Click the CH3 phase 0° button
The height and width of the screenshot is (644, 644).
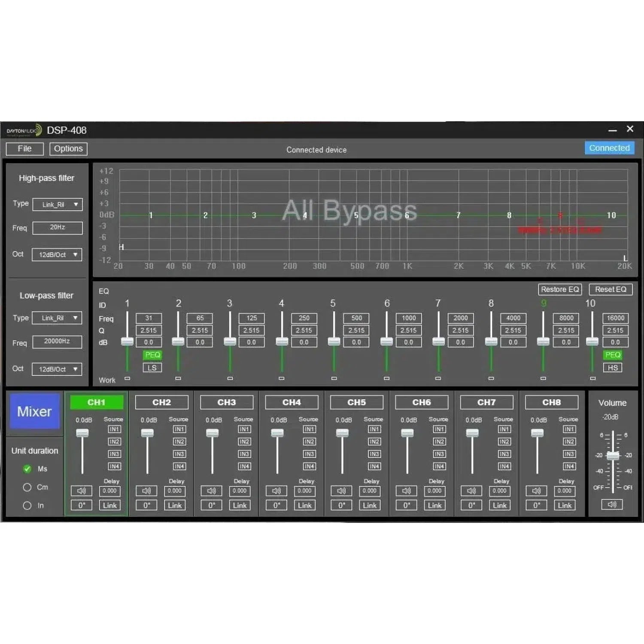(212, 505)
